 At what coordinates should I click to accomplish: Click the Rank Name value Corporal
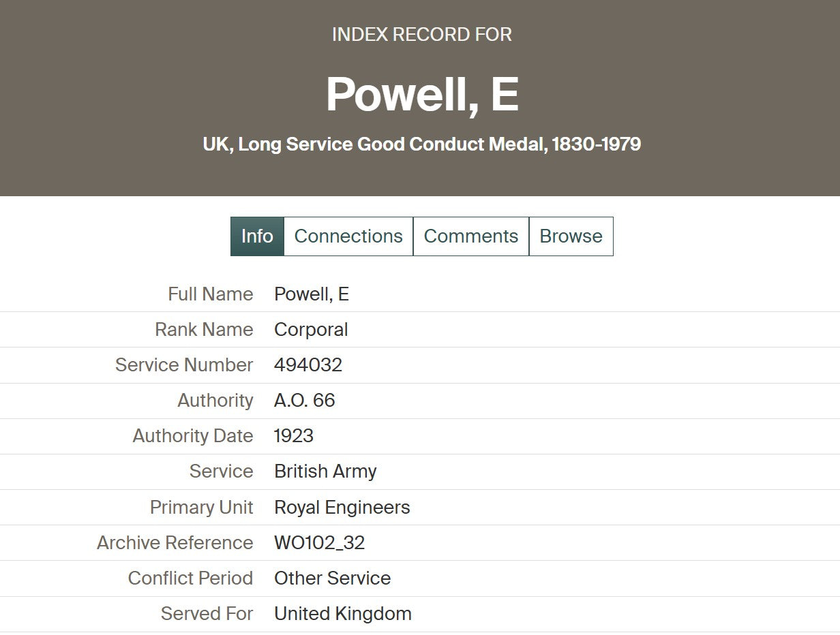coord(311,330)
